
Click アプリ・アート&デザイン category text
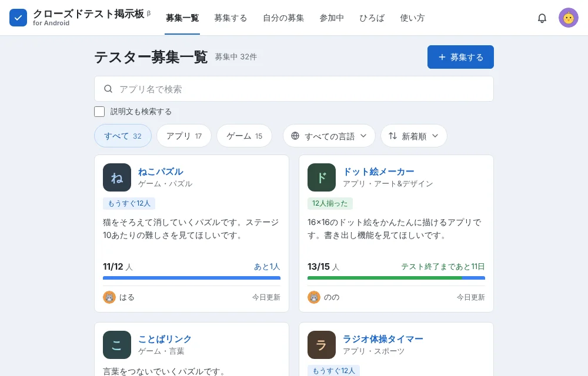(387, 184)
